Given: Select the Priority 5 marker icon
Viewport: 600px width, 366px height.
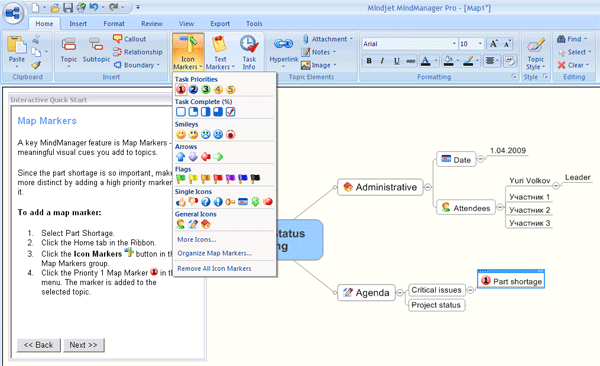Looking at the screenshot, I should 230,90.
